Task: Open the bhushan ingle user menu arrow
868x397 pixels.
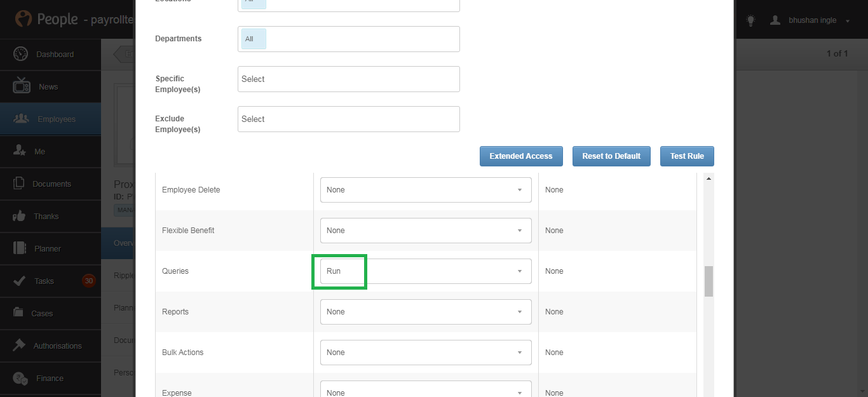Action: pos(848,21)
